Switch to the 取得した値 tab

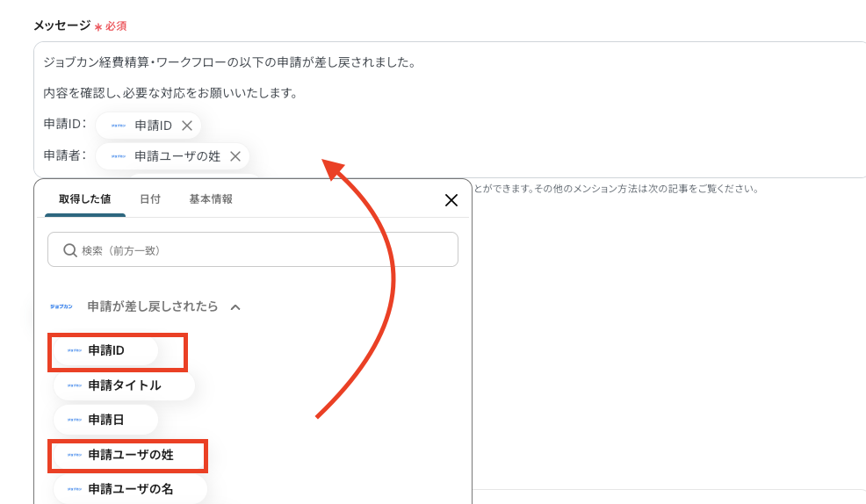pyautogui.click(x=85, y=199)
